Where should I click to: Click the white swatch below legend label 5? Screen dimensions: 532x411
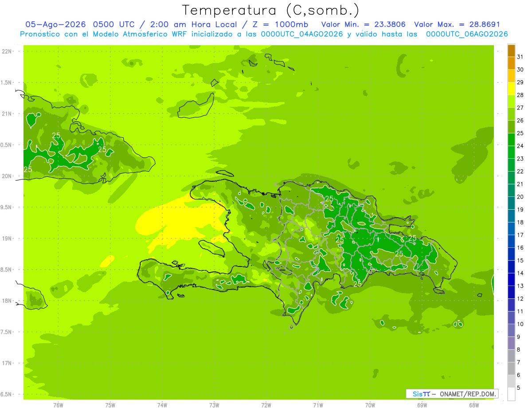click(x=511, y=394)
